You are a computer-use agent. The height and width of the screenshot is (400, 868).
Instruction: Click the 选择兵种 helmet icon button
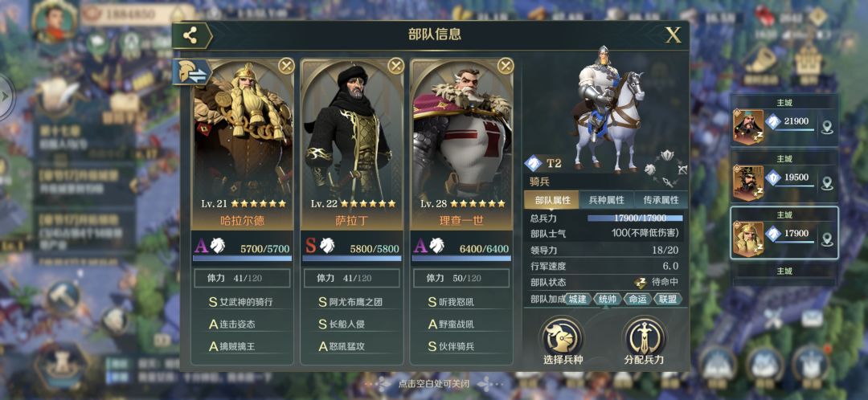561,336
